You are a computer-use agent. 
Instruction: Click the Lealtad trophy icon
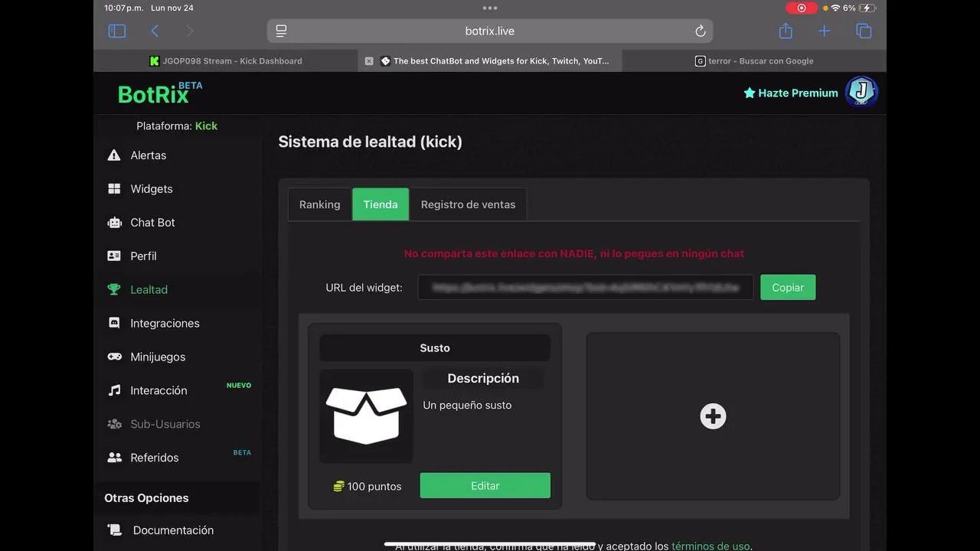[114, 290]
